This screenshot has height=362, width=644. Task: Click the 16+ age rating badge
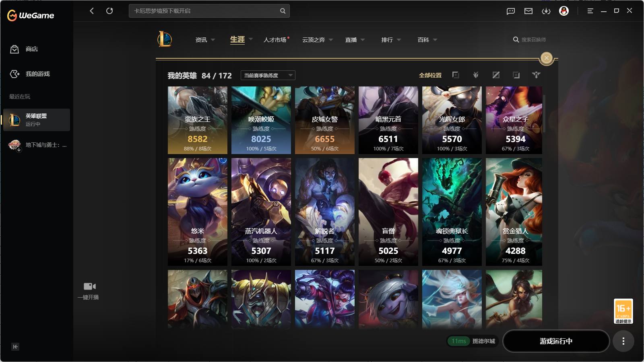[623, 311]
